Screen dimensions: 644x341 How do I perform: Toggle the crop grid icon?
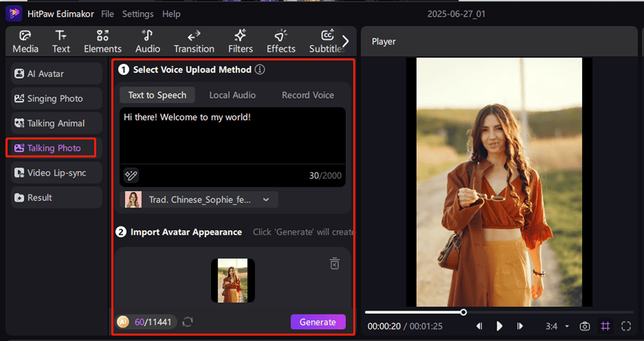(605, 326)
